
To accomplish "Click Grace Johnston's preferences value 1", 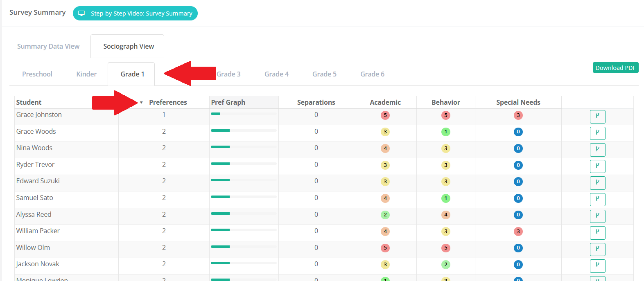I will point(164,115).
